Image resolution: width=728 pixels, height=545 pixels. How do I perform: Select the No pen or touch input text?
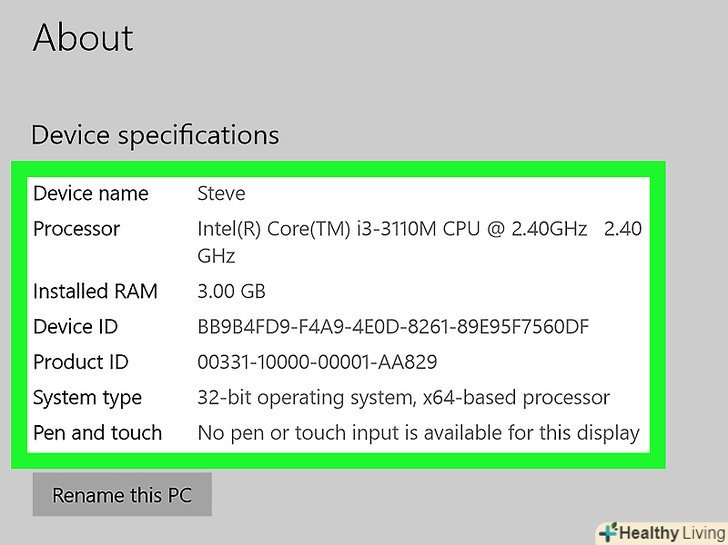418,433
